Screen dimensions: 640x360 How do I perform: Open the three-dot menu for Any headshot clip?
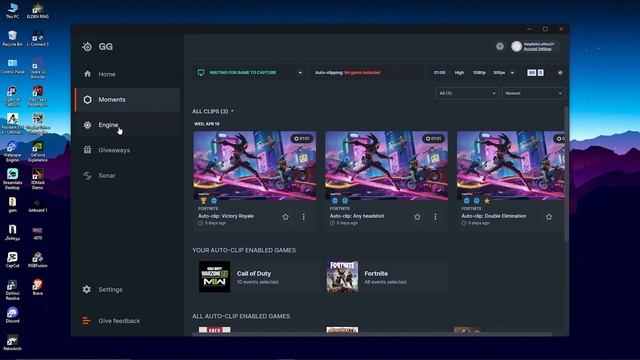pyautogui.click(x=435, y=217)
